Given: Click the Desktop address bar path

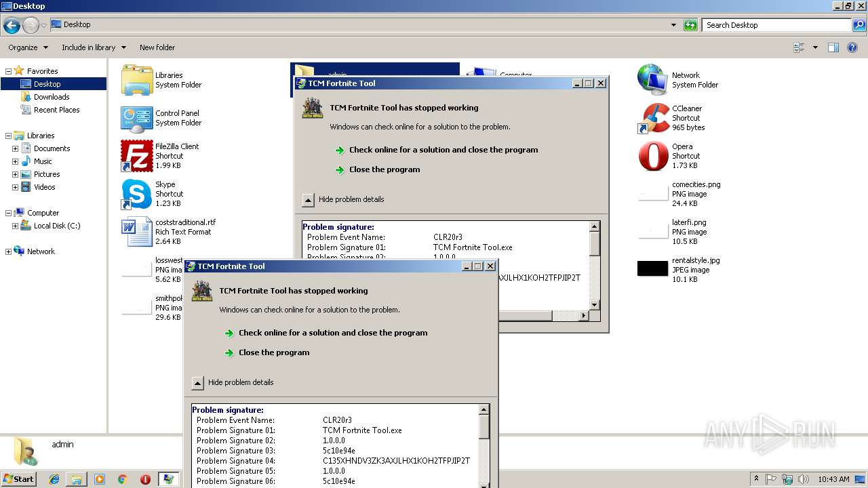Looking at the screenshot, I should pos(77,24).
